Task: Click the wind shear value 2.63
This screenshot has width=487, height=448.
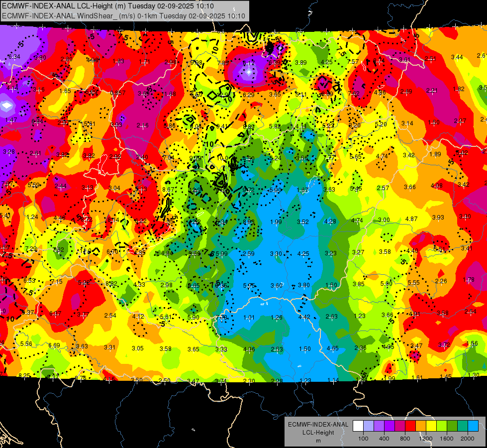Action: click(x=331, y=316)
